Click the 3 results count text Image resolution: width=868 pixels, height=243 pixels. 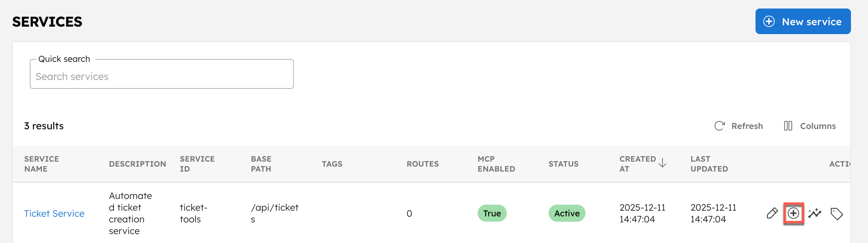point(44,126)
